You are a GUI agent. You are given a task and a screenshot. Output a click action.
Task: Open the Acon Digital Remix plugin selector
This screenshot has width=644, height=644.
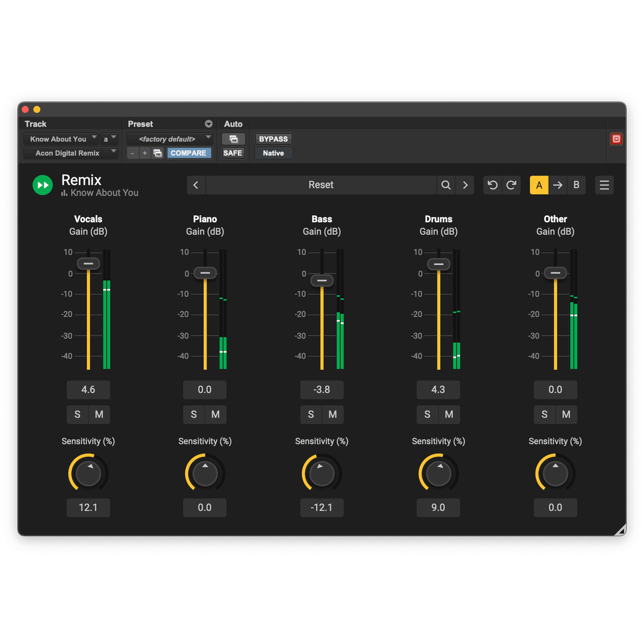click(x=70, y=153)
